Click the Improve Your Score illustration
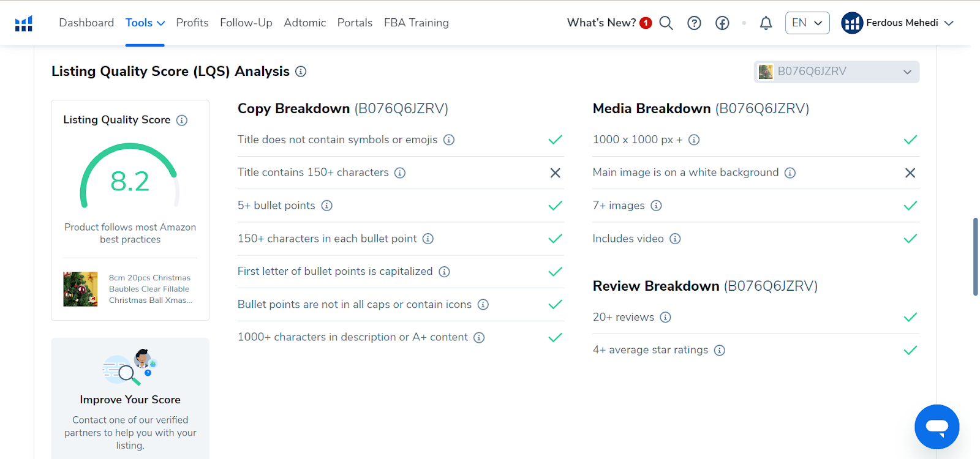The image size is (980, 459). (x=130, y=367)
